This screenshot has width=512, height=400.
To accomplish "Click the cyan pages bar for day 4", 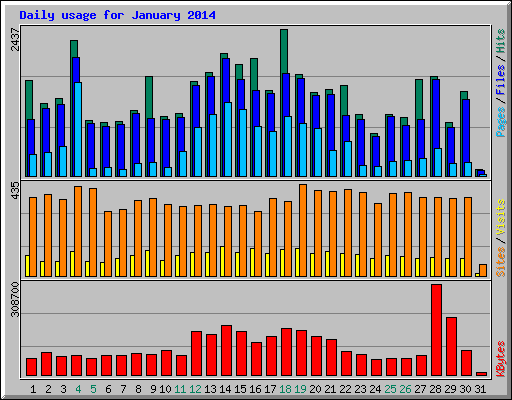I will 78,129.
